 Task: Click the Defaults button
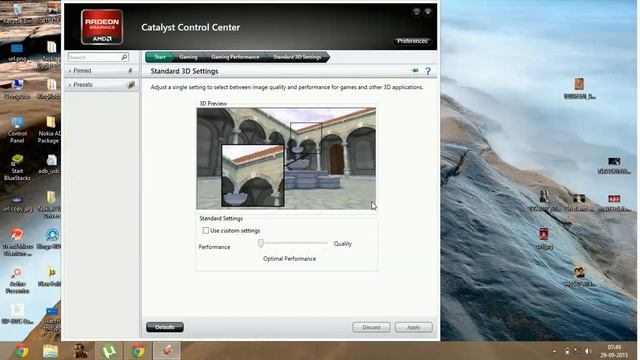click(x=165, y=327)
